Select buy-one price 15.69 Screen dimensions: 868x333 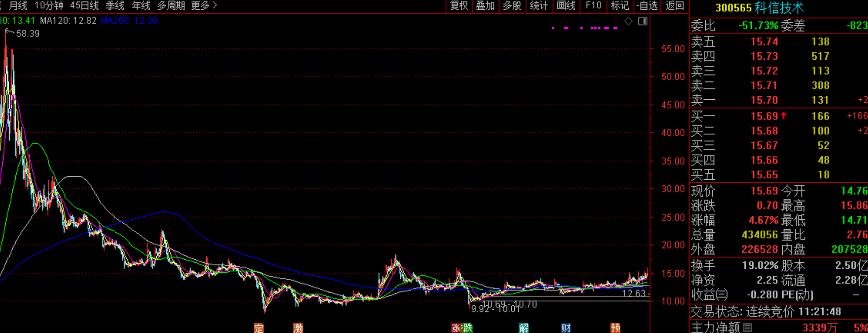coord(764,116)
